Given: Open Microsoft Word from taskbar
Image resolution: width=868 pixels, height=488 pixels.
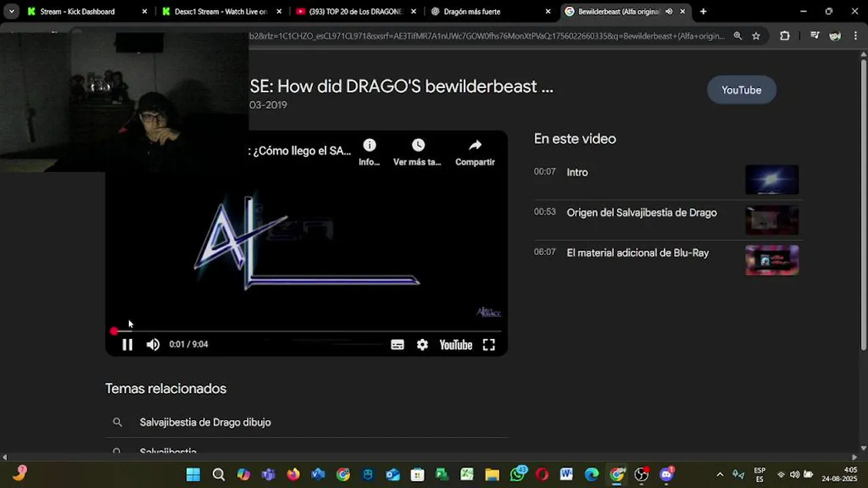Looking at the screenshot, I should 566,474.
